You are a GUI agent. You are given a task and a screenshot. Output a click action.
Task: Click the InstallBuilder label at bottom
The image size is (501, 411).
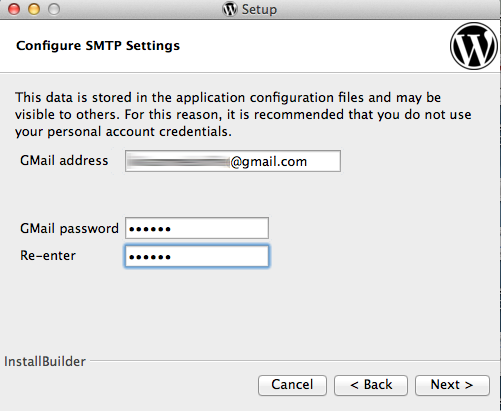(x=45, y=361)
